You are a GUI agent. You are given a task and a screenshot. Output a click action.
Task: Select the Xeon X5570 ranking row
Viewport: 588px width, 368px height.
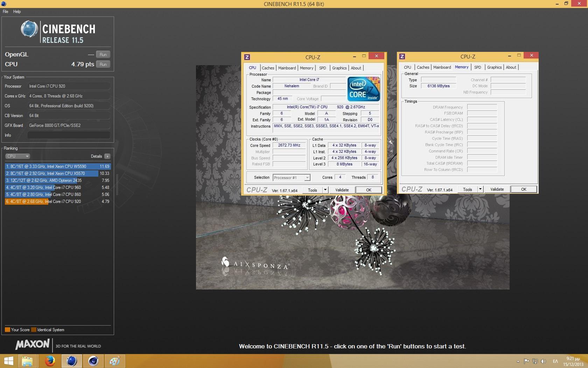58,173
